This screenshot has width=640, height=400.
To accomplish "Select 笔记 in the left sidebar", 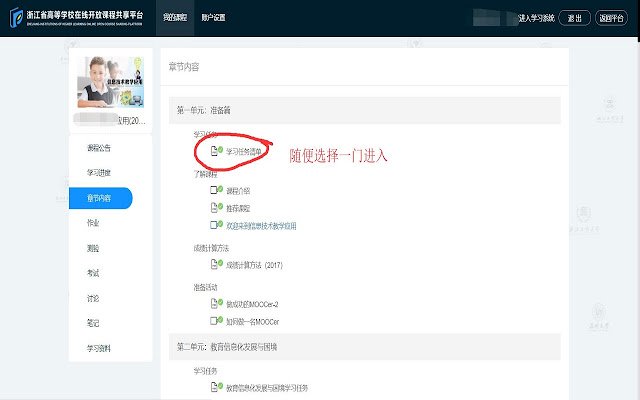I will pos(93,323).
